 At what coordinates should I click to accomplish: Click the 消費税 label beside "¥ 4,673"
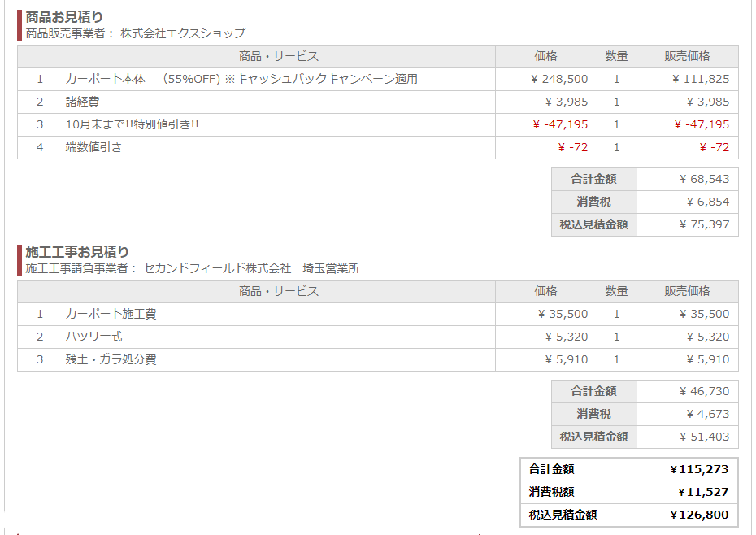coord(594,414)
